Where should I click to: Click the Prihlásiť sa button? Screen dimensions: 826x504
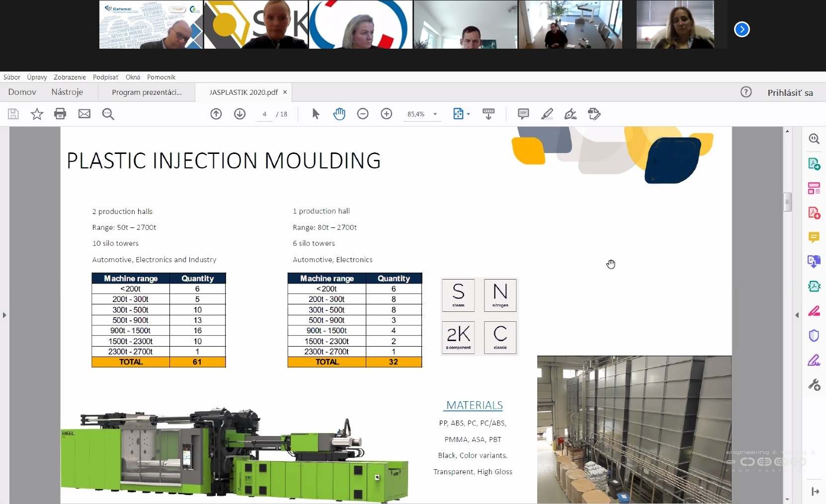tap(790, 92)
